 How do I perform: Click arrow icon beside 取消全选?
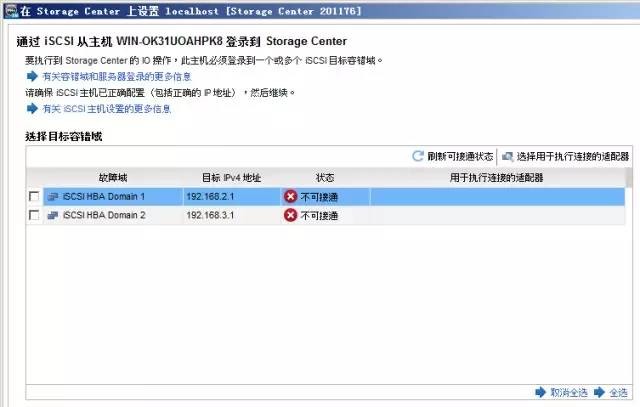coord(540,392)
